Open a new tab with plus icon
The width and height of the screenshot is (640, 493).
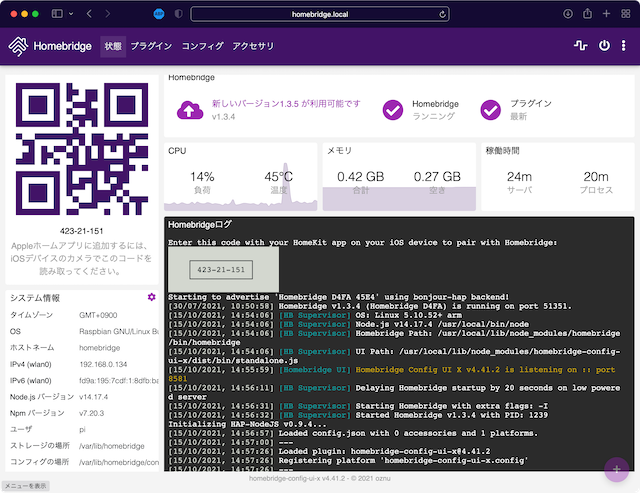coord(607,14)
